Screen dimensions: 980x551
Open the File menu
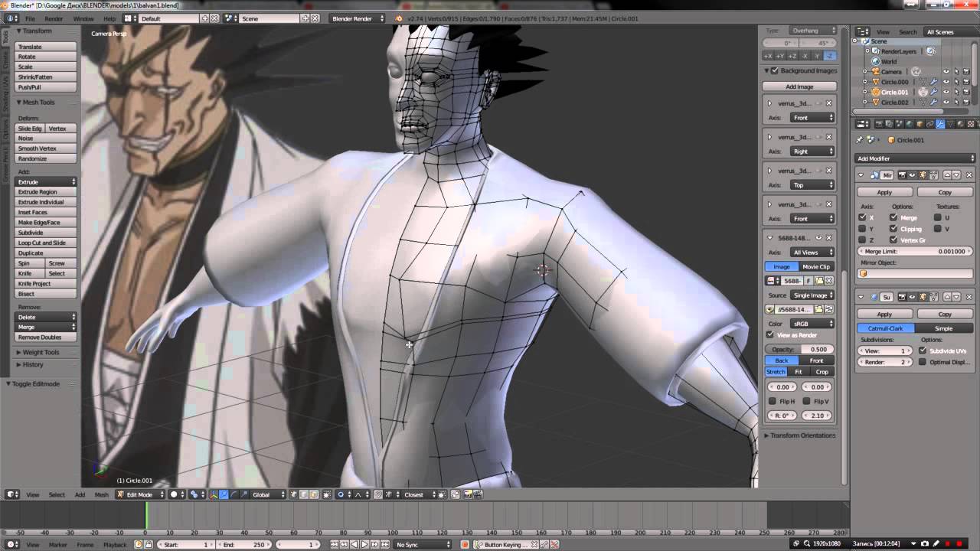(x=30, y=18)
